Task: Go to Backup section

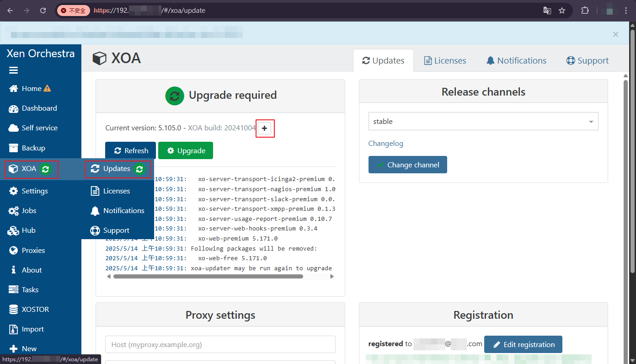Action: pos(27,148)
